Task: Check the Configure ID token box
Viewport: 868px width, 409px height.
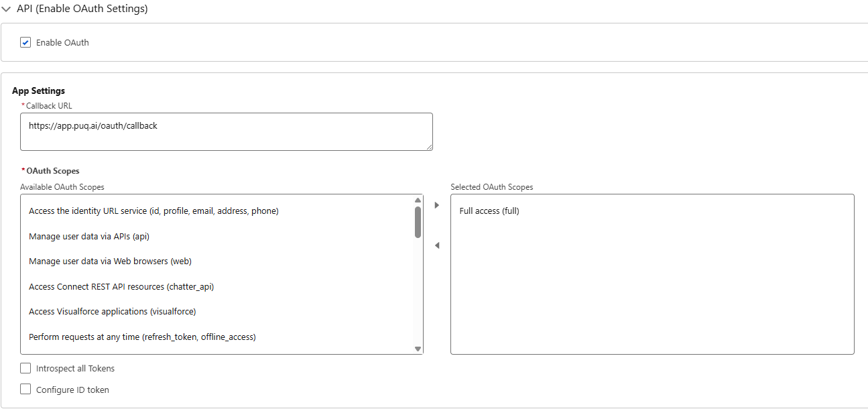Action: coord(26,390)
